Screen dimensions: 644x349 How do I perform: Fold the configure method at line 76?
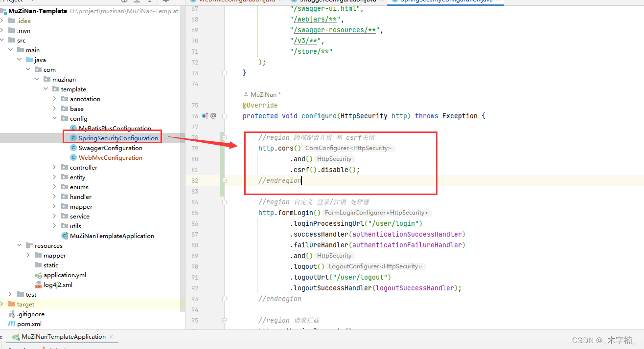[224, 116]
